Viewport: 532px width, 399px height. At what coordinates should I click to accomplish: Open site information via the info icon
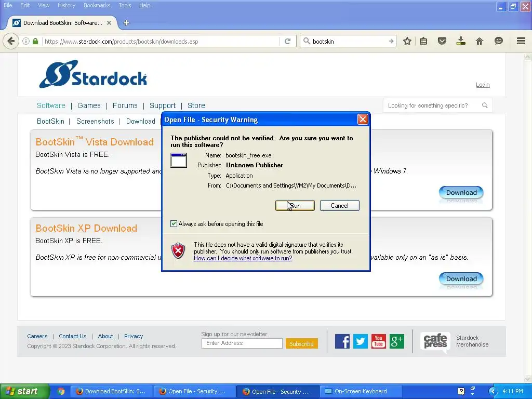[x=26, y=42]
